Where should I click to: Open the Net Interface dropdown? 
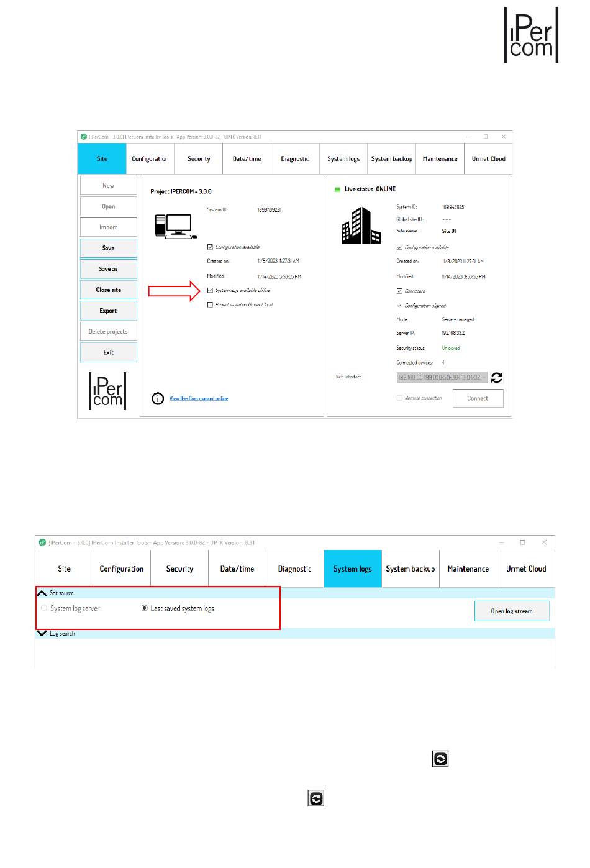(x=442, y=377)
